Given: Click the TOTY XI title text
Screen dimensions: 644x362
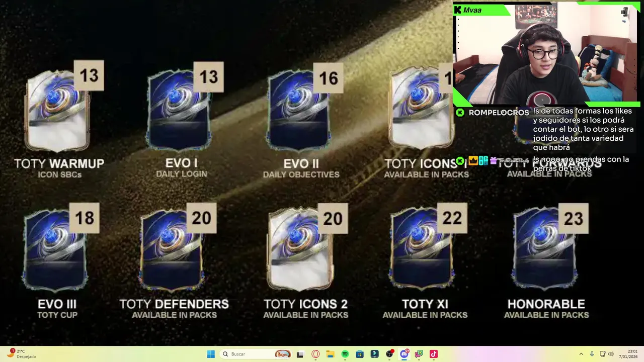Looking at the screenshot, I should [425, 304].
